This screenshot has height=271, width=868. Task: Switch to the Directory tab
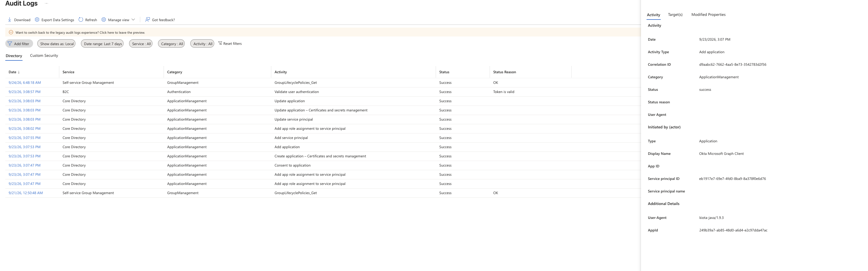[x=14, y=56]
